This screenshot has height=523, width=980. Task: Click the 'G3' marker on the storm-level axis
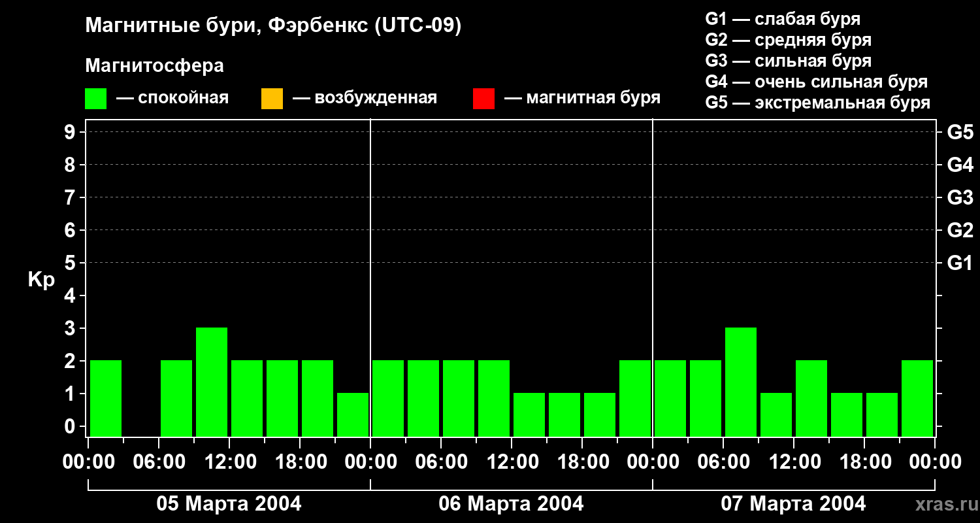[960, 197]
